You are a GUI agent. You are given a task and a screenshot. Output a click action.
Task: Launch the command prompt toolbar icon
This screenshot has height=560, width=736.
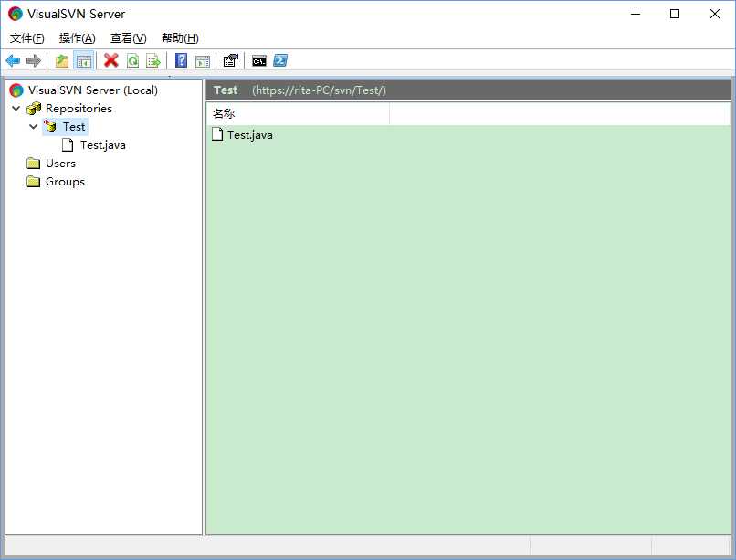(x=258, y=60)
